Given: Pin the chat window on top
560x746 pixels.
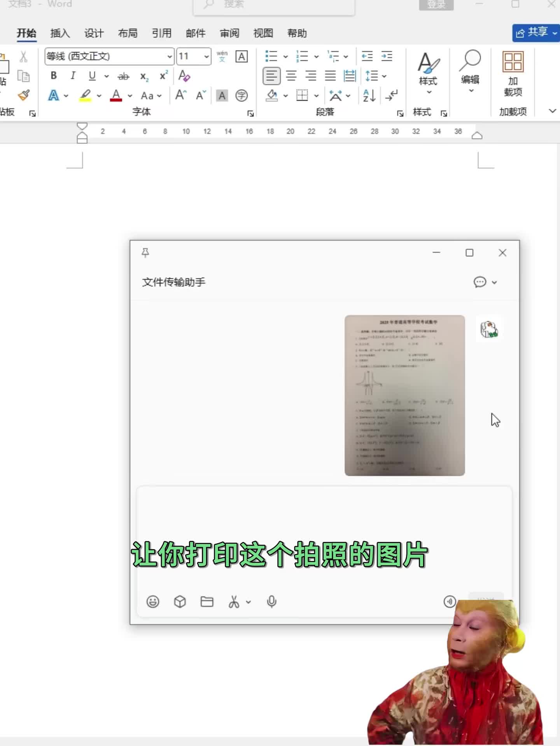Looking at the screenshot, I should tap(145, 253).
